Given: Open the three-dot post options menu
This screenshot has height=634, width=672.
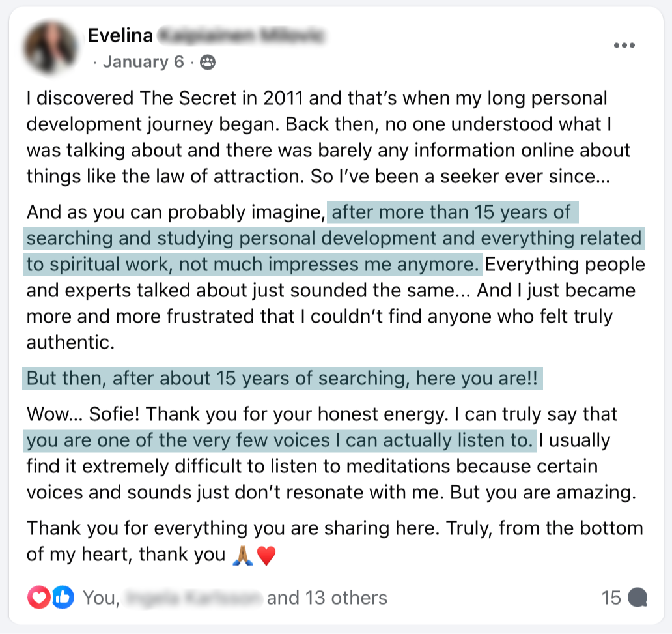Looking at the screenshot, I should pos(624,46).
